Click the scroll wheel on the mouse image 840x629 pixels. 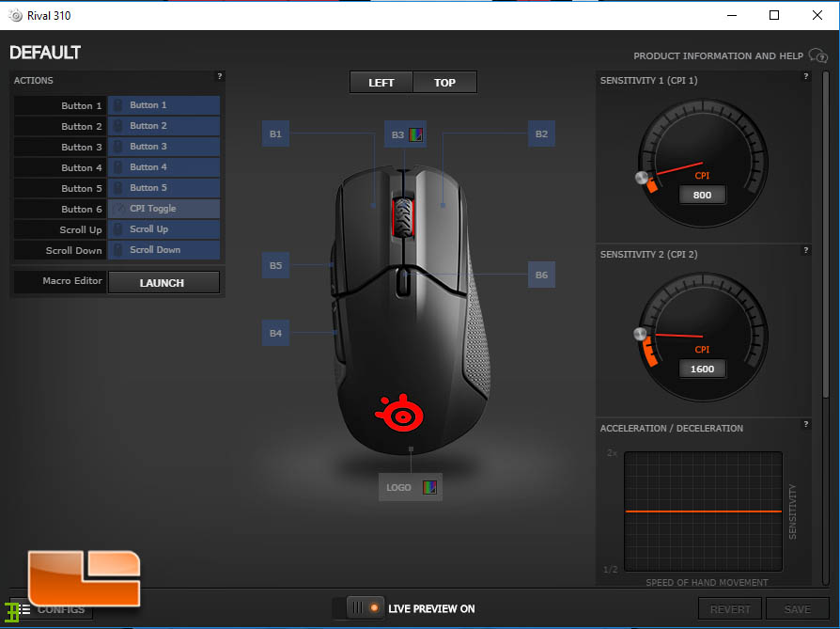403,217
